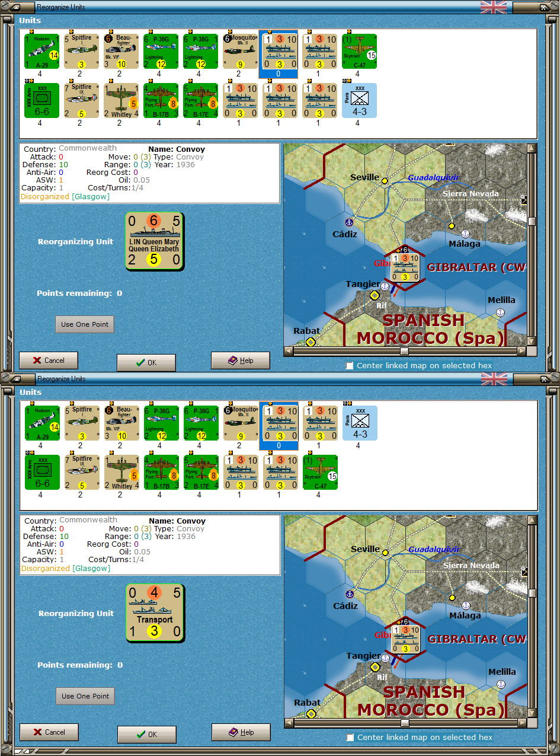The width and height of the screenshot is (560, 756).
Task: Click Transport reorganizing unit counter, lower window
Action: (155, 613)
